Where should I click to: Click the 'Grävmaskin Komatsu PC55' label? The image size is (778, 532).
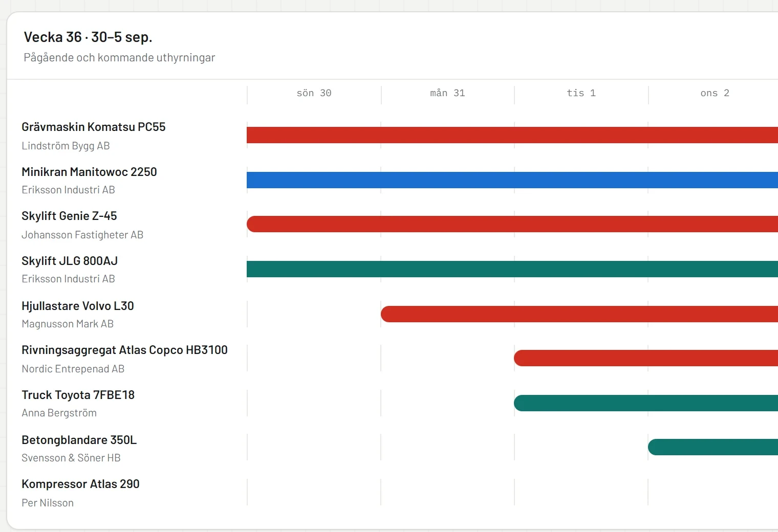pos(94,127)
